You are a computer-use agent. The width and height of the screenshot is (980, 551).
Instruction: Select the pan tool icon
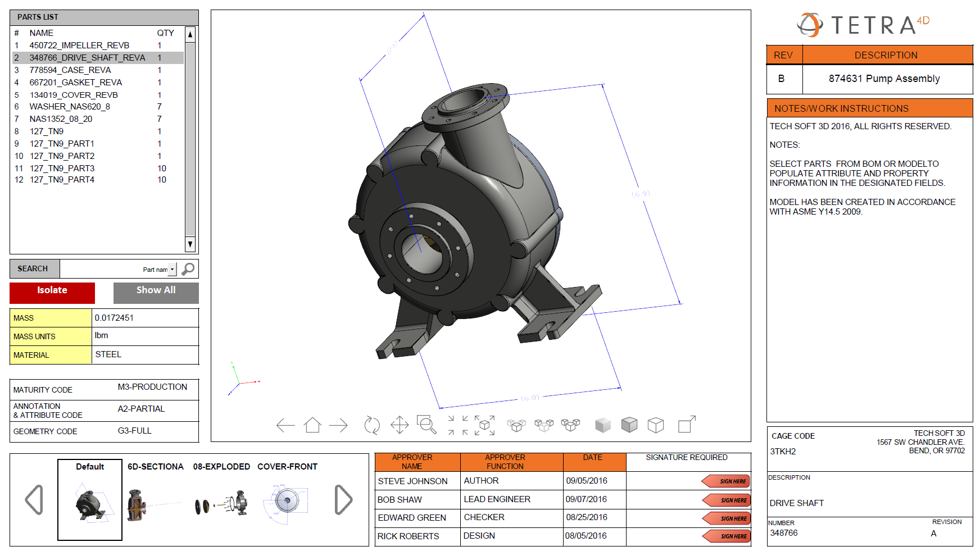tap(400, 425)
